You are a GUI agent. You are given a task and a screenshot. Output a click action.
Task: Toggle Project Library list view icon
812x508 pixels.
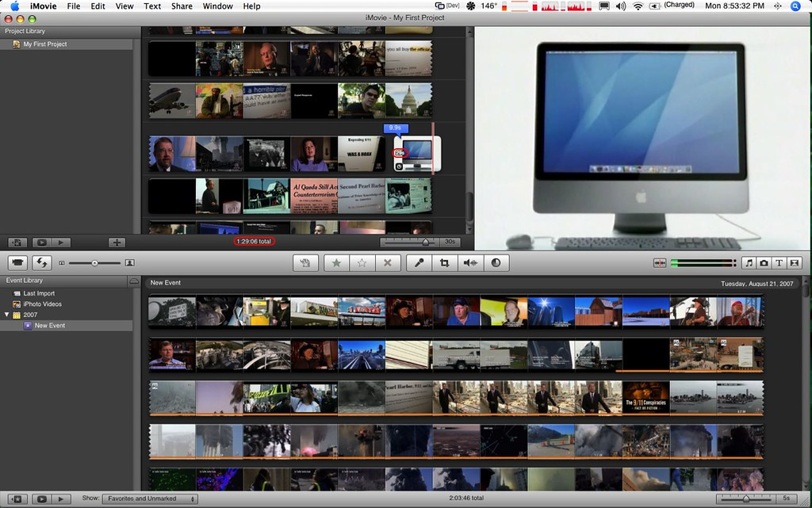(17, 242)
